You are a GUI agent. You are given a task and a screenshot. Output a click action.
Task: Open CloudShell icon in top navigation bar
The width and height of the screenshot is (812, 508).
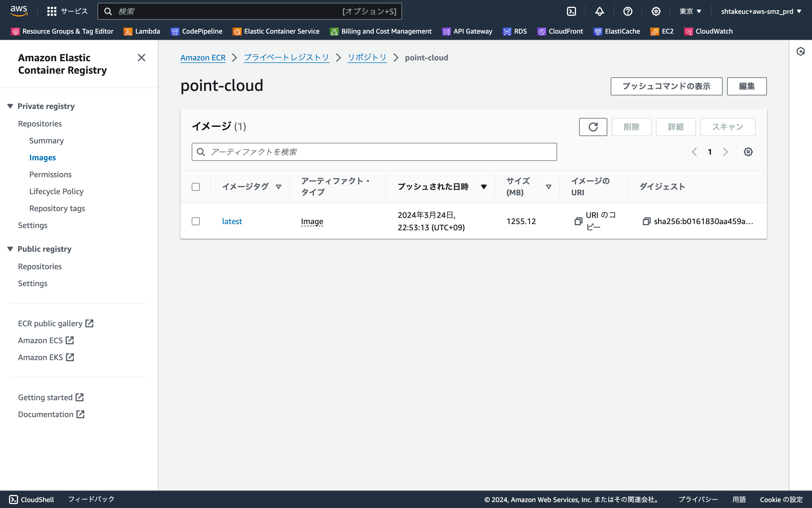click(x=572, y=11)
